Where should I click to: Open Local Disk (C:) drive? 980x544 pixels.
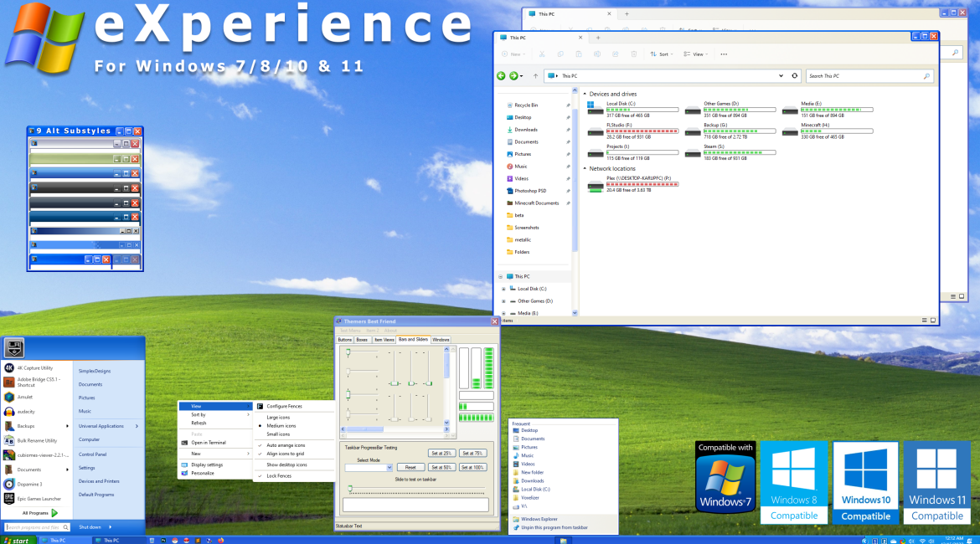(x=621, y=104)
